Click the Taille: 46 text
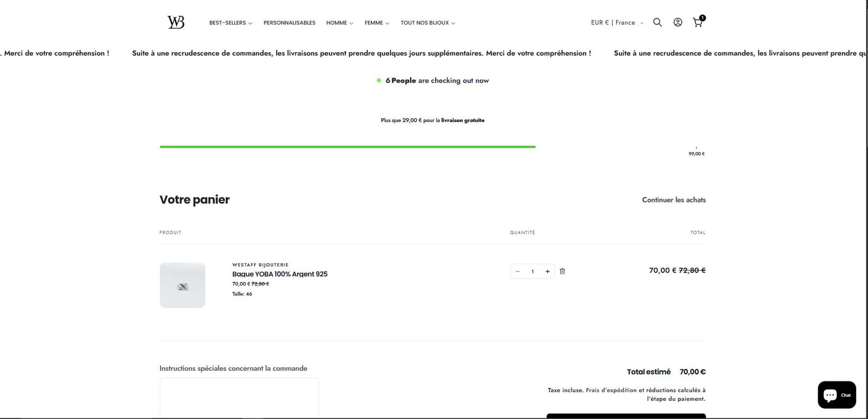 click(242, 294)
